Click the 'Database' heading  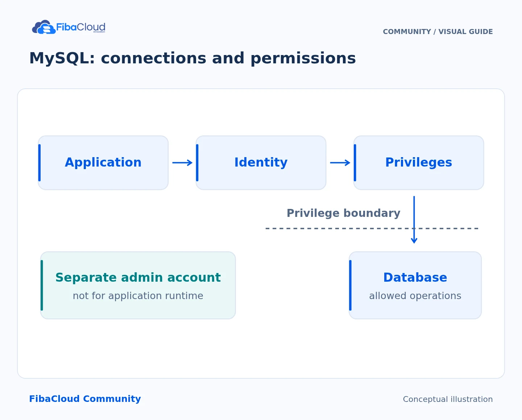(415, 278)
